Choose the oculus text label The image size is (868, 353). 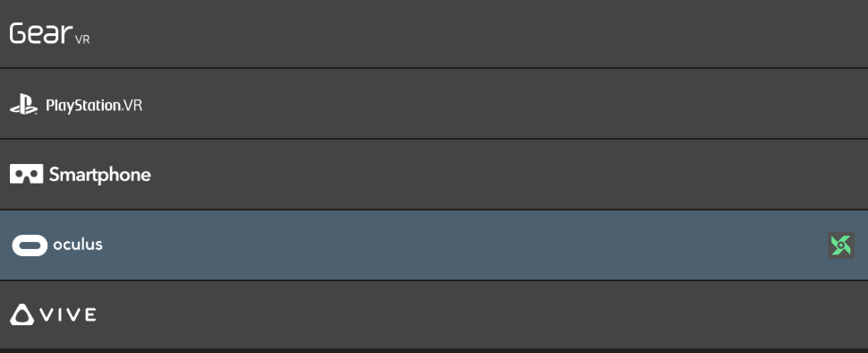click(78, 245)
